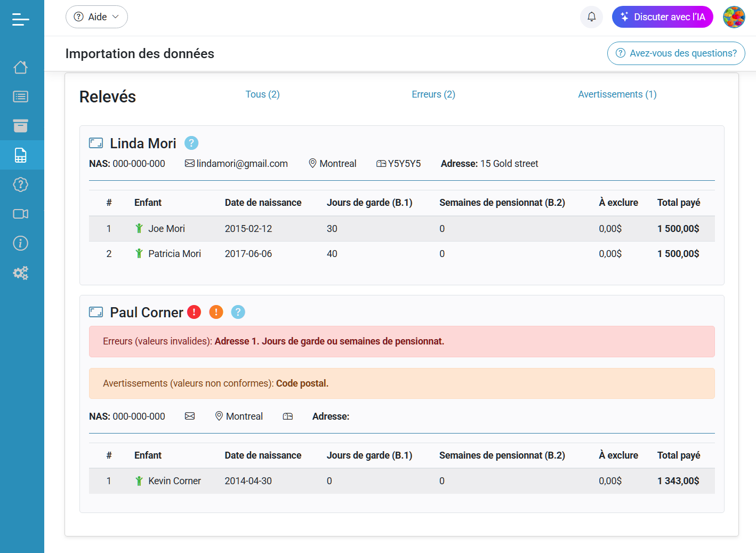Open the settings gears sidebar icon
Screen dimensions: 756x553
click(20, 273)
